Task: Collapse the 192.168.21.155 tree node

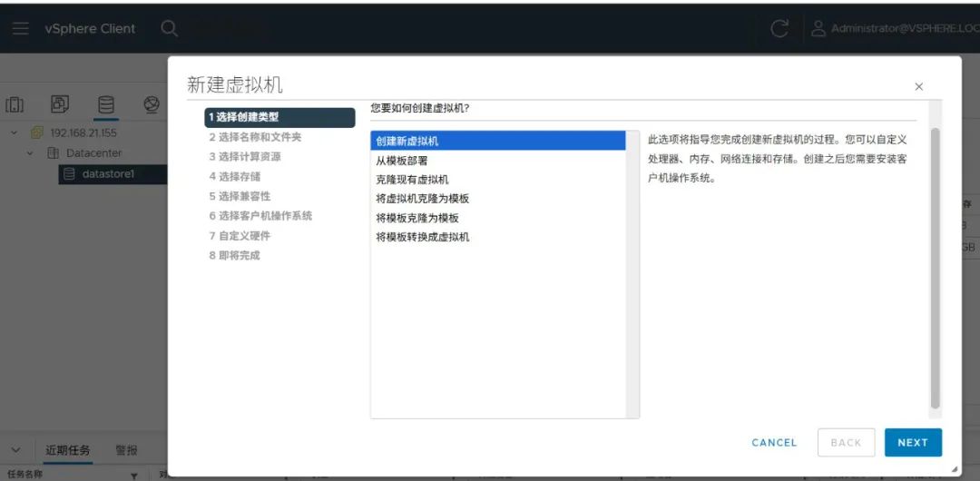Action: [15, 133]
